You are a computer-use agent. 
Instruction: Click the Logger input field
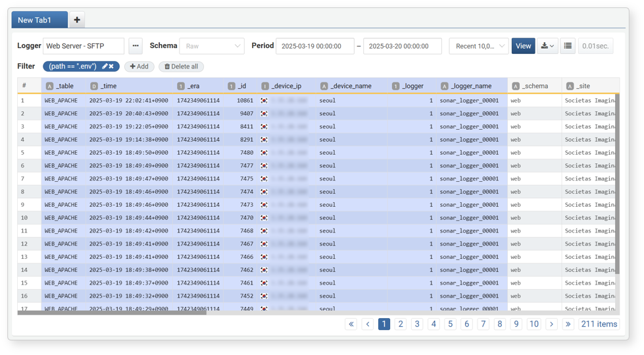(x=84, y=46)
